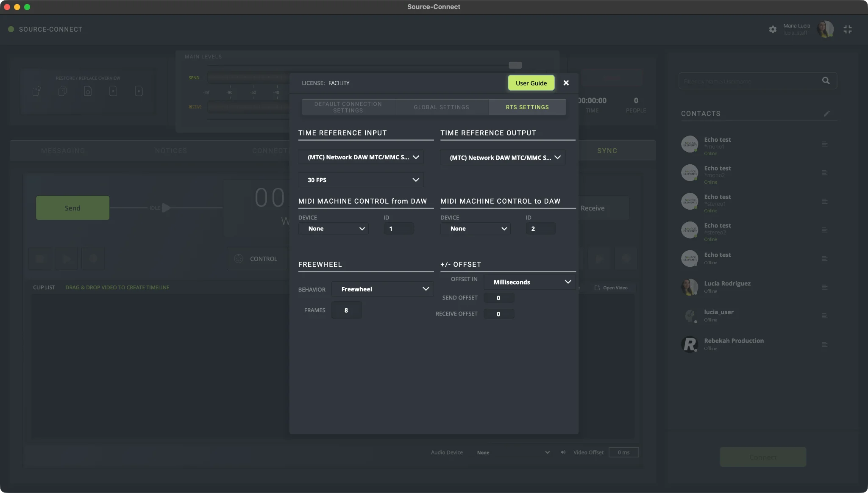
Task: Switch to Global Settings tab
Action: click(442, 107)
